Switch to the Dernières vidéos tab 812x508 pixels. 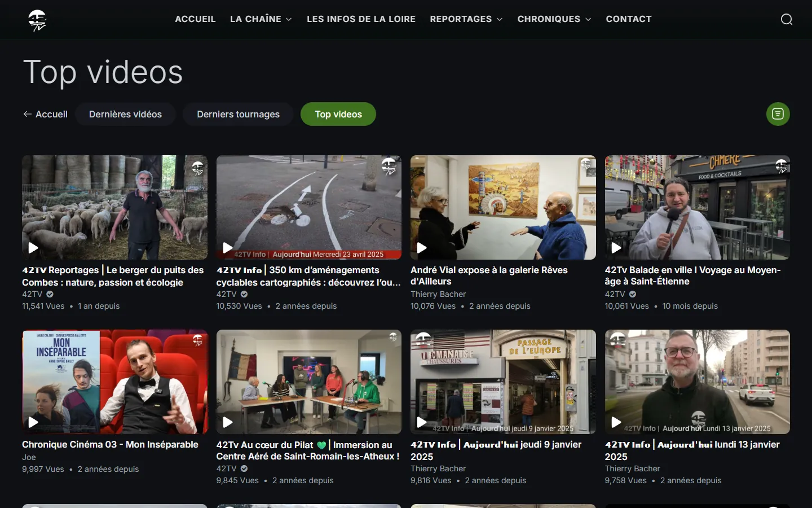click(x=125, y=114)
